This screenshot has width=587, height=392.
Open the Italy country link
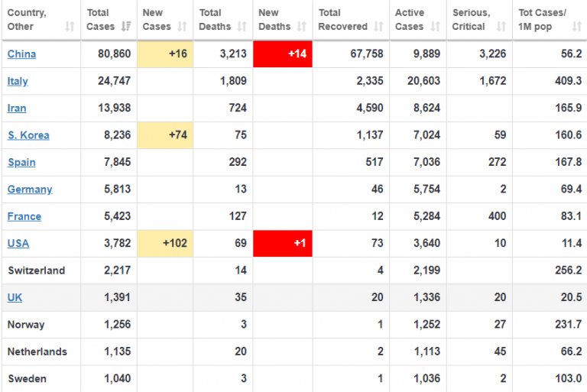18,81
